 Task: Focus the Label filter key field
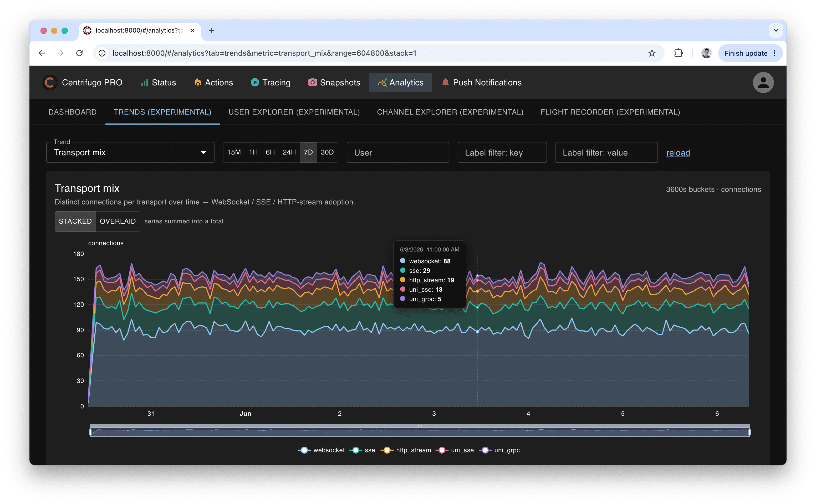click(x=502, y=152)
